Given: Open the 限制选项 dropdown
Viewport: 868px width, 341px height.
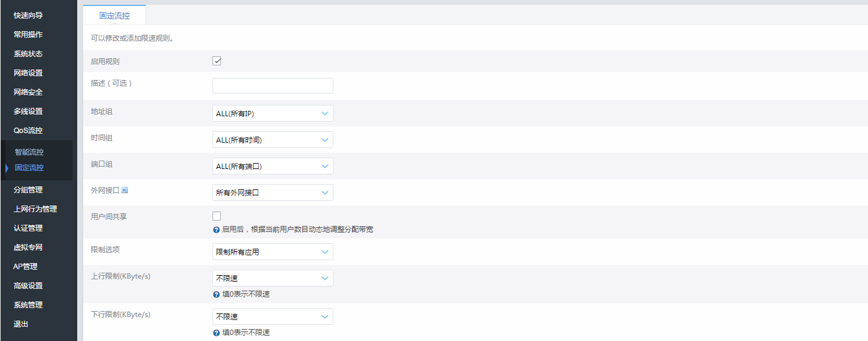Looking at the screenshot, I should click(x=272, y=252).
